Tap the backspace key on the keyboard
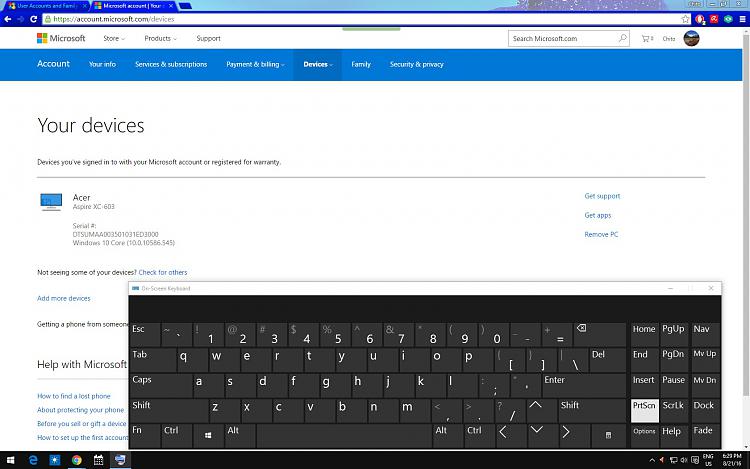 [x=599, y=334]
